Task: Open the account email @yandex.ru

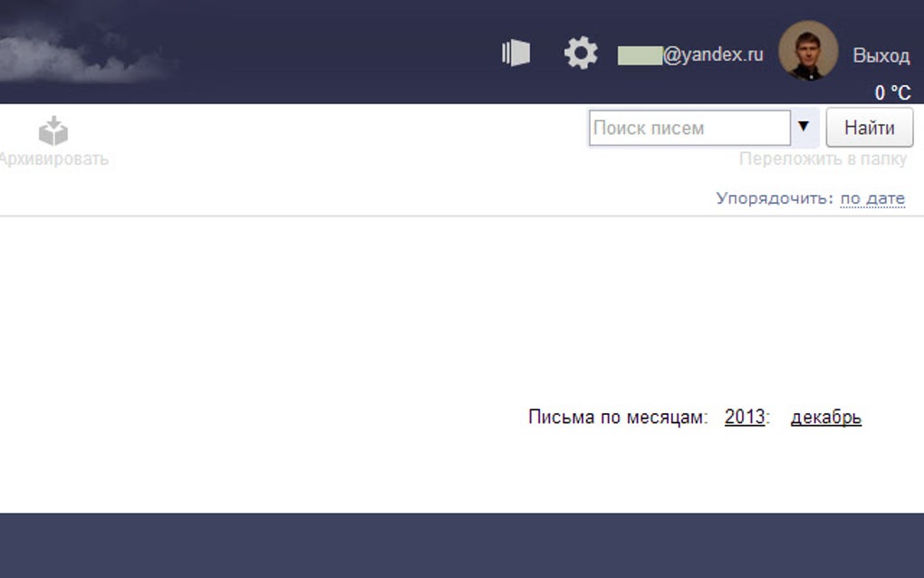Action: (693, 53)
